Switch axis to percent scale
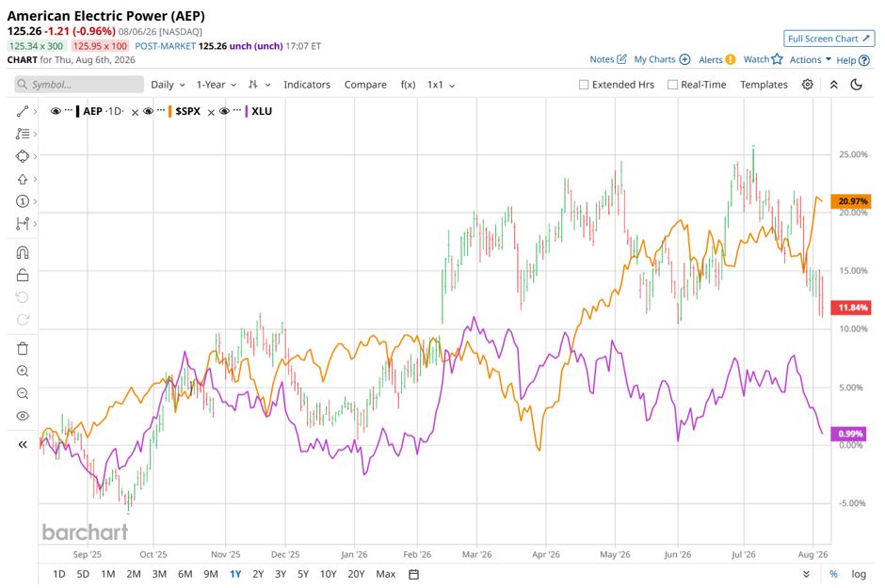The image size is (885, 588). (x=833, y=574)
